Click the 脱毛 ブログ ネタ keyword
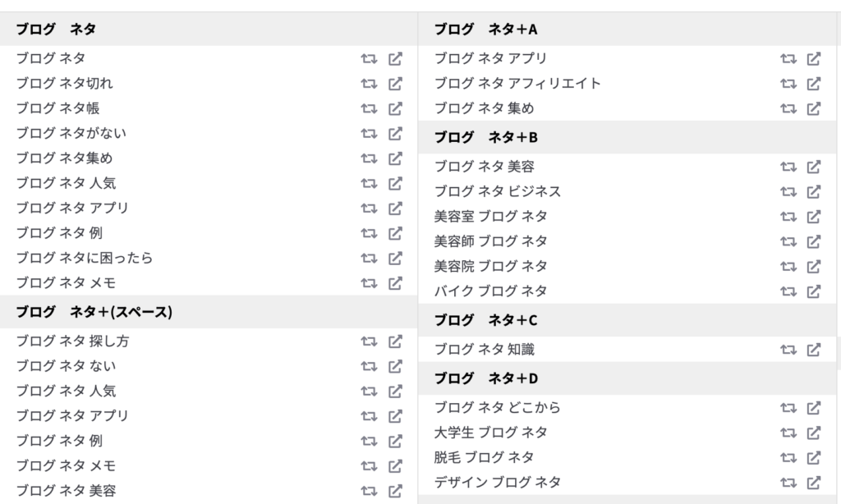The height and width of the screenshot is (504, 841). (x=484, y=457)
